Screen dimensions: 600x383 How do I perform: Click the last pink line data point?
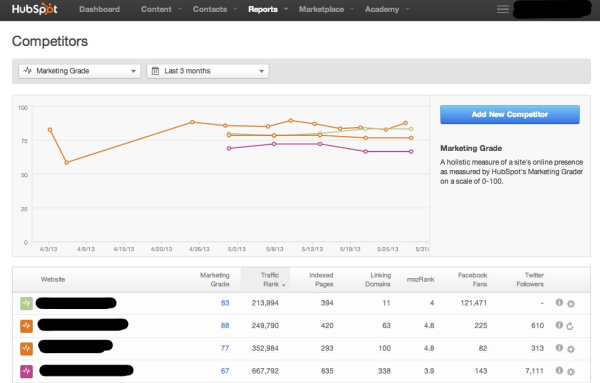coord(411,152)
